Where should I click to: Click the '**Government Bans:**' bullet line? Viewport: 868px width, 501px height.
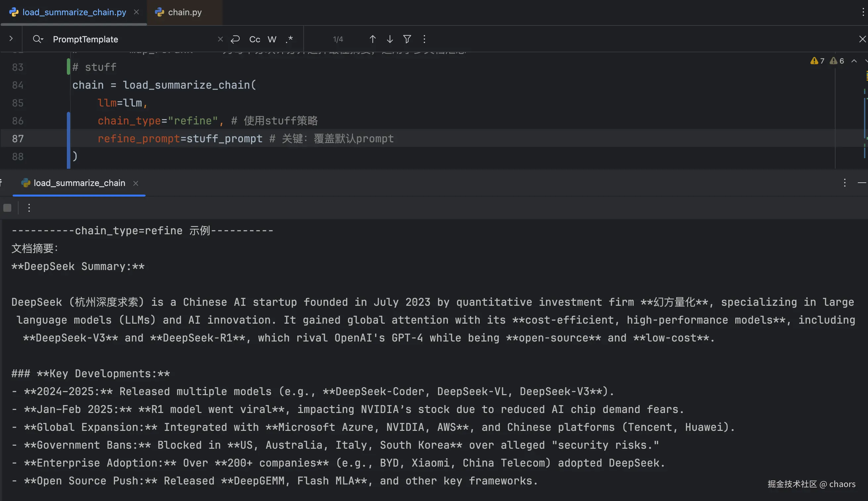click(x=335, y=445)
